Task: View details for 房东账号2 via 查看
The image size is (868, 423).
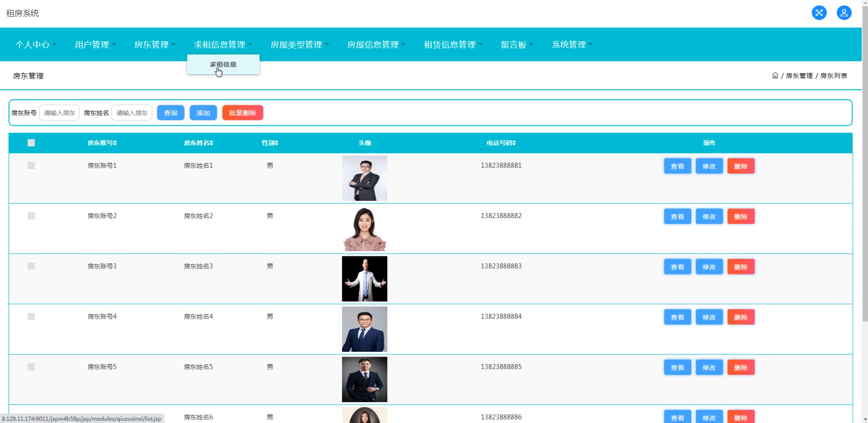Action: click(x=678, y=216)
